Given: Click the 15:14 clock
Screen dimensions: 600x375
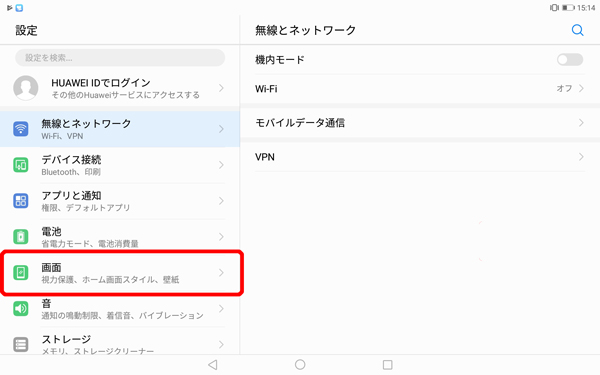Looking at the screenshot, I should coord(586,8).
